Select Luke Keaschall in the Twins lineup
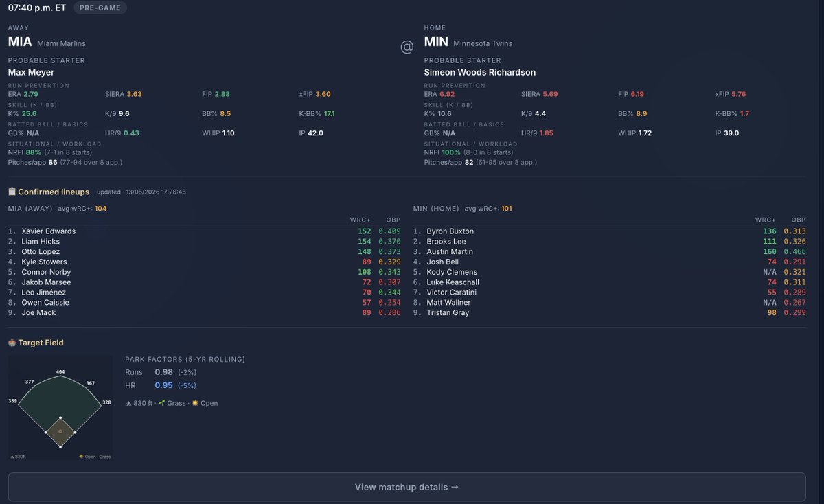This screenshot has height=504, width=824. click(453, 282)
